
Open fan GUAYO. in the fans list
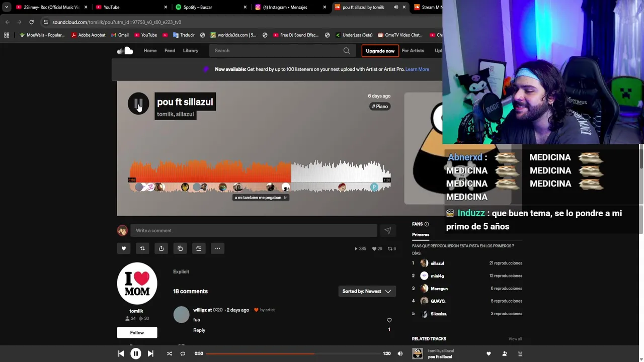pos(438,301)
